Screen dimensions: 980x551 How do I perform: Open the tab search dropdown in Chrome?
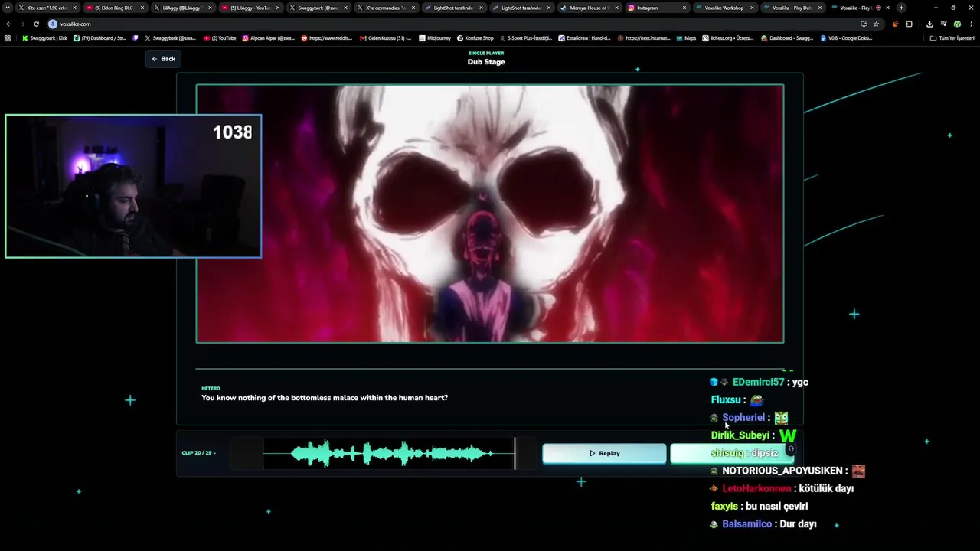(x=8, y=8)
